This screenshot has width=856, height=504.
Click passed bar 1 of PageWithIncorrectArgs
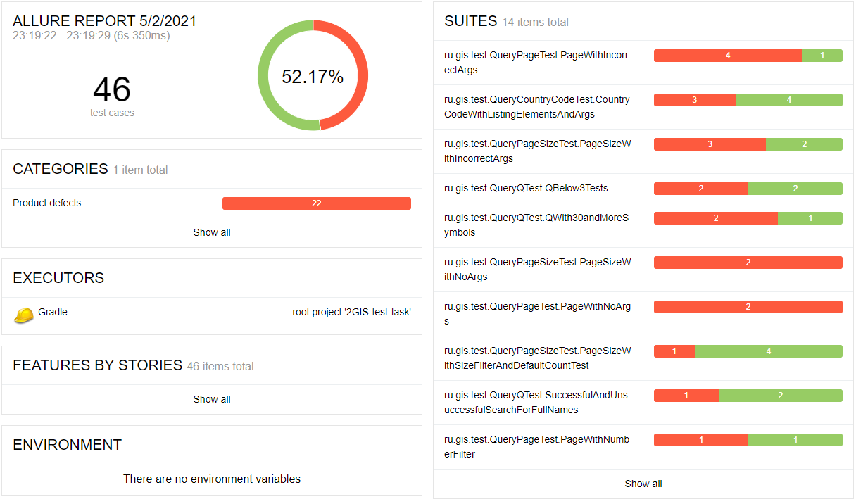click(x=822, y=56)
